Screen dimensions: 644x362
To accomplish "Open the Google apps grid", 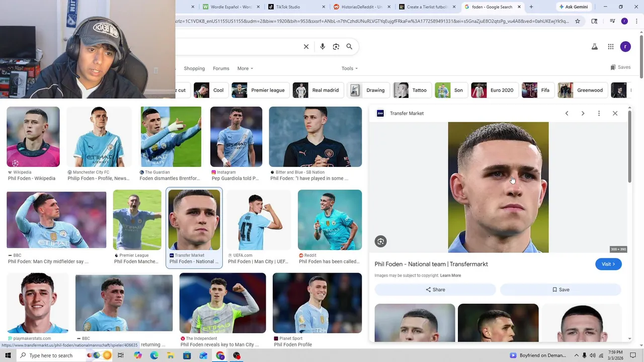I will [610, 47].
